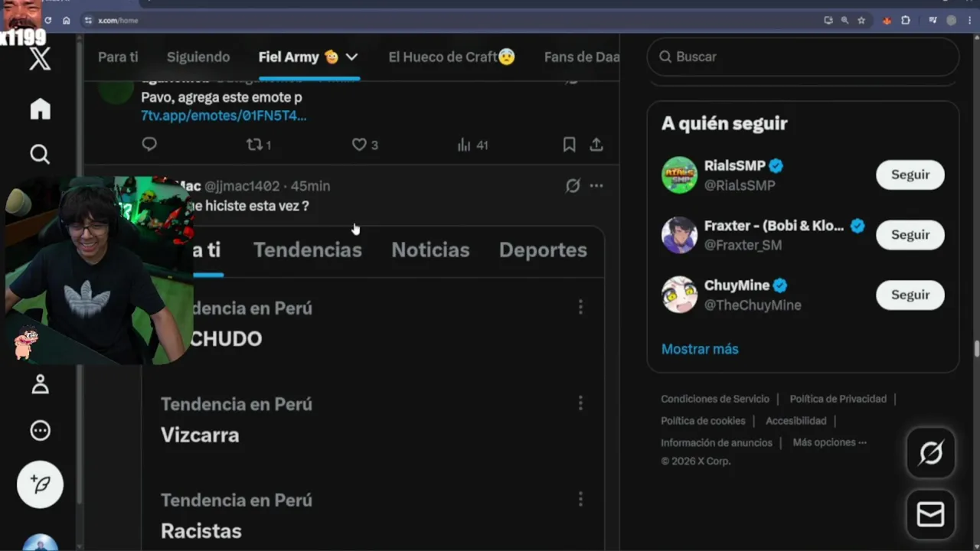The image size is (980, 551).
Task: Open Explore with the sidebar magnifier icon
Action: (x=40, y=155)
